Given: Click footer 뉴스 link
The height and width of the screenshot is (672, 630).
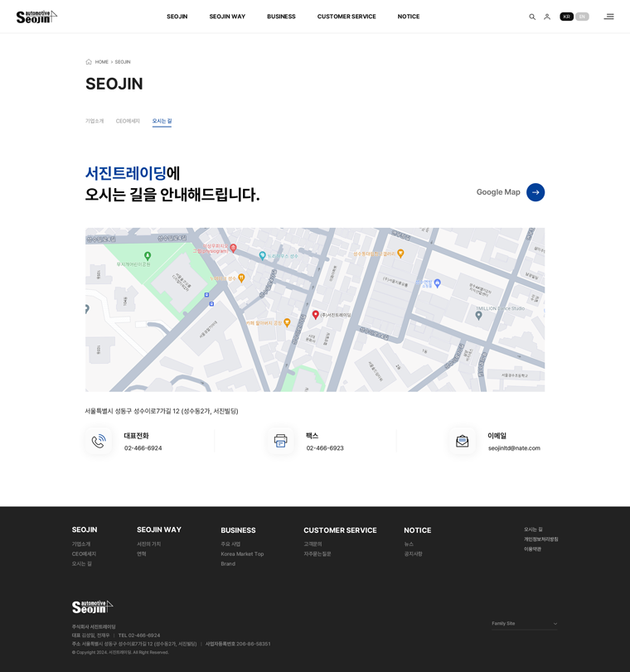Looking at the screenshot, I should [x=409, y=544].
